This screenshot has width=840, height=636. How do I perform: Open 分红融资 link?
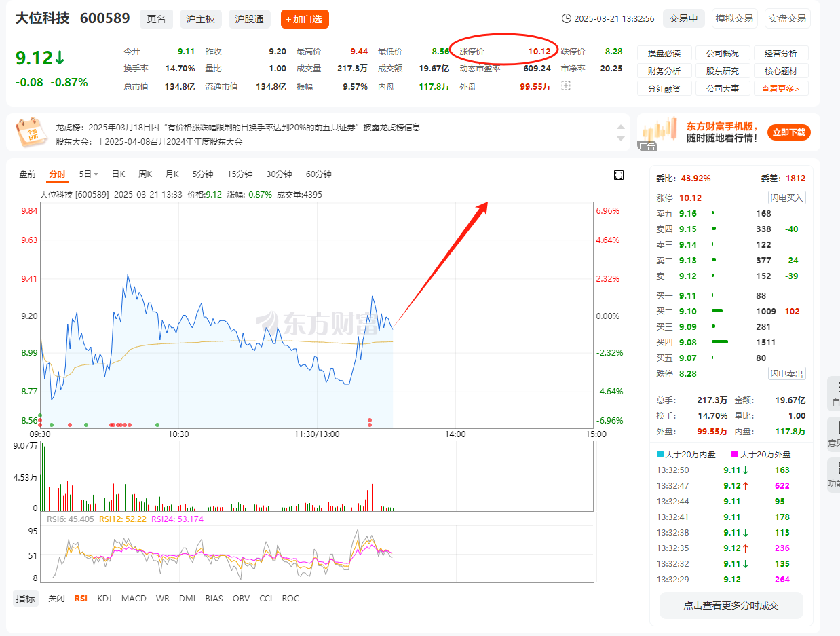tap(664, 88)
